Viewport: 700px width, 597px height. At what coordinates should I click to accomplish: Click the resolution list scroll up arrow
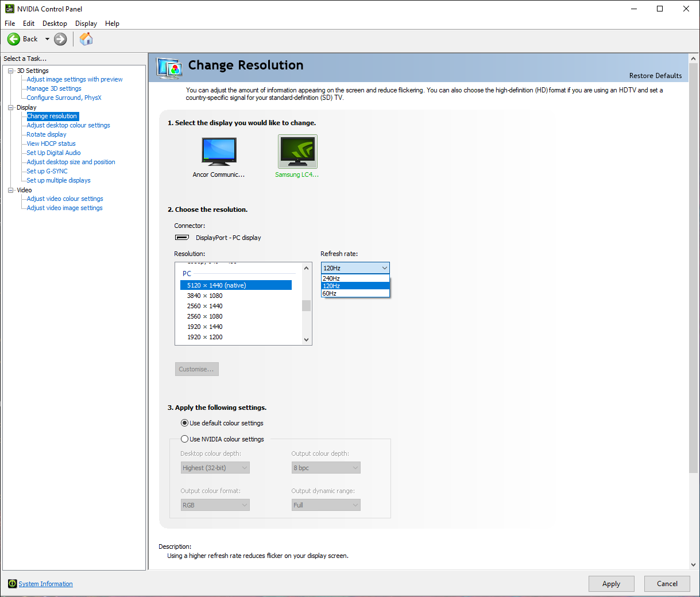[x=306, y=268]
